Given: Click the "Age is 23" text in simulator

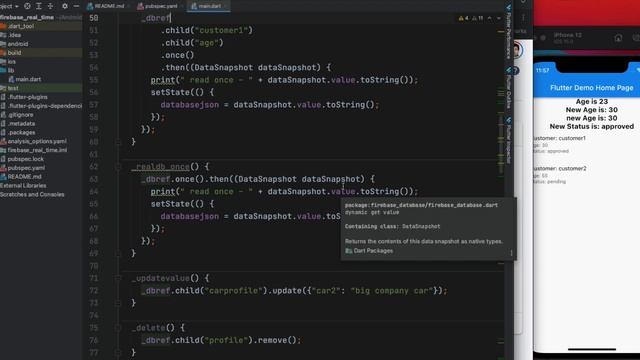Looking at the screenshot, I should (x=591, y=101).
